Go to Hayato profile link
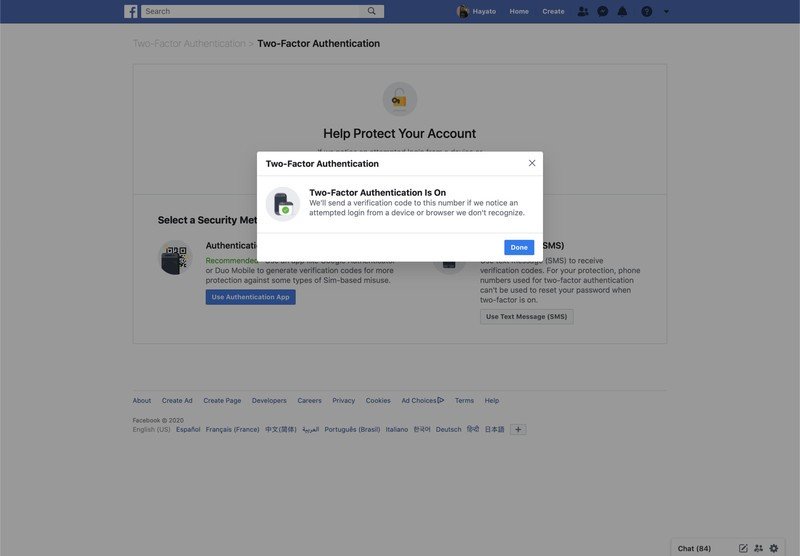Image resolution: width=800 pixels, height=556 pixels. (x=484, y=11)
